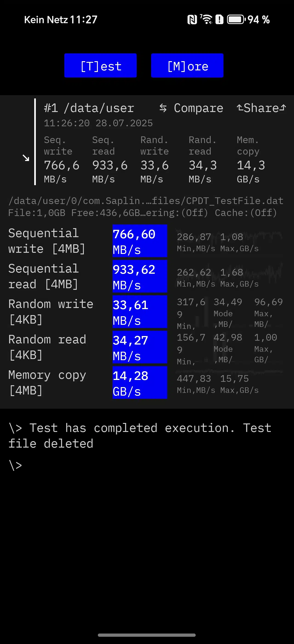Click the test file path text

coord(146,201)
